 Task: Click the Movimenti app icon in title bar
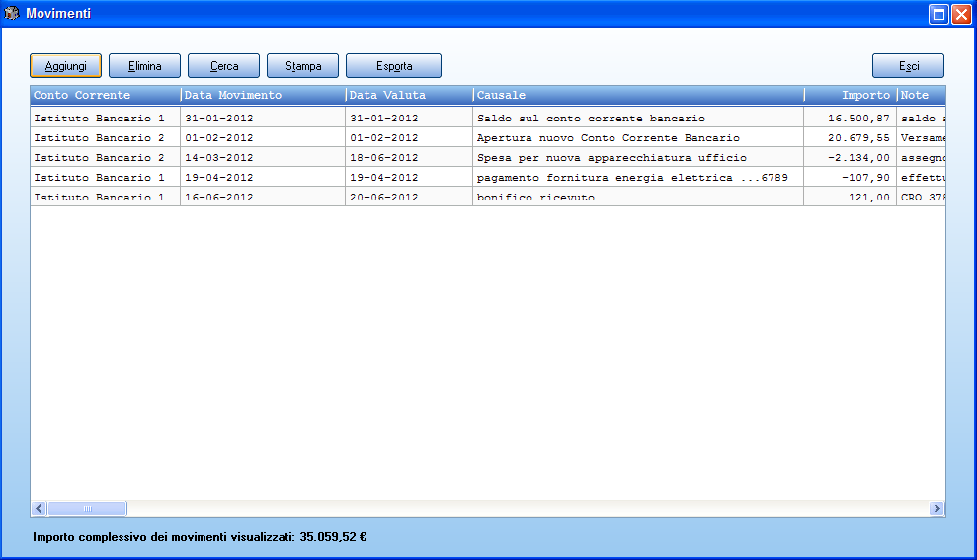coord(12,13)
